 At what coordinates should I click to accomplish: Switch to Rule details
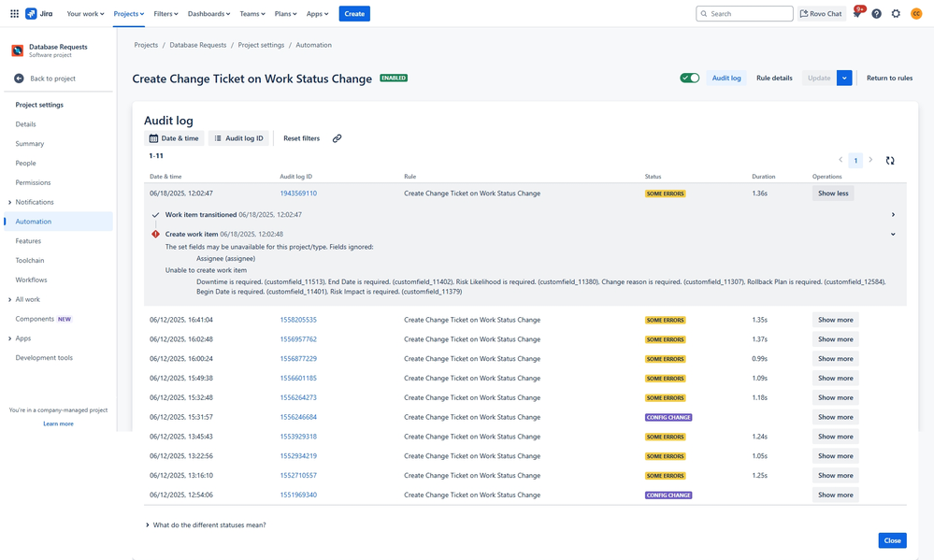[774, 78]
